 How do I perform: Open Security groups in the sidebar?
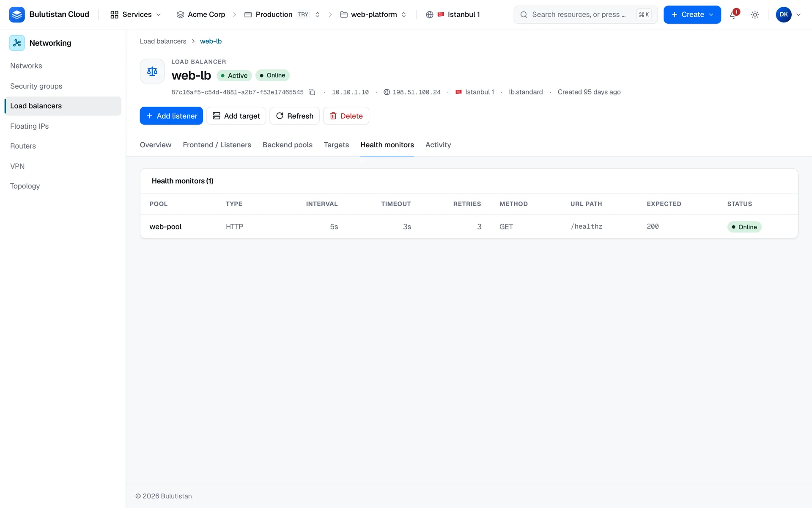point(63,86)
